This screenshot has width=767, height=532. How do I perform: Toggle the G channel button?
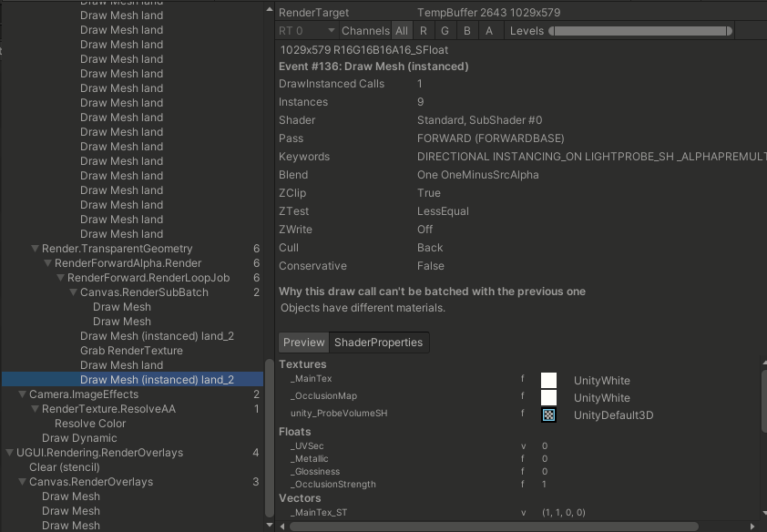click(x=445, y=31)
